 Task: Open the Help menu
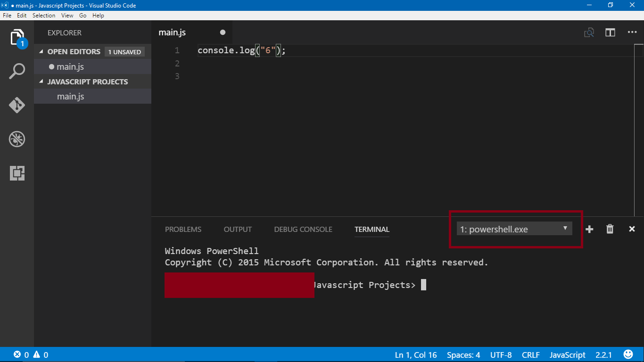point(98,16)
